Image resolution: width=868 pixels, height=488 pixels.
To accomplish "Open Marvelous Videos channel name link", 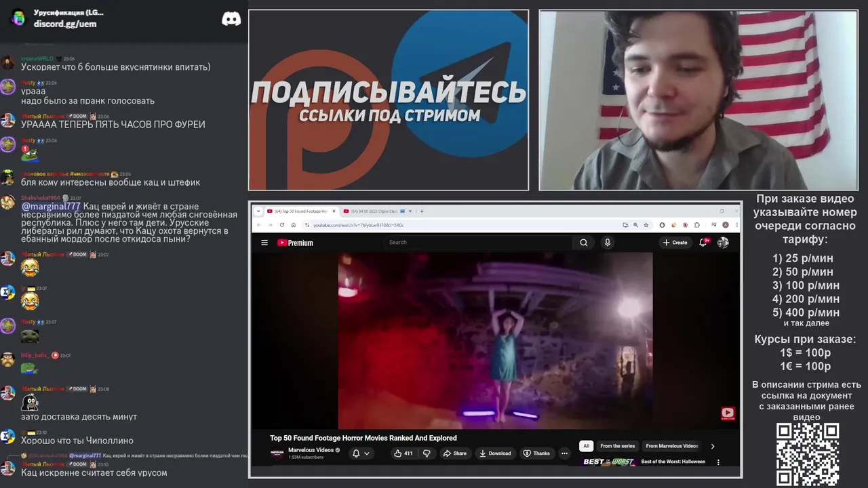I will [x=311, y=450].
